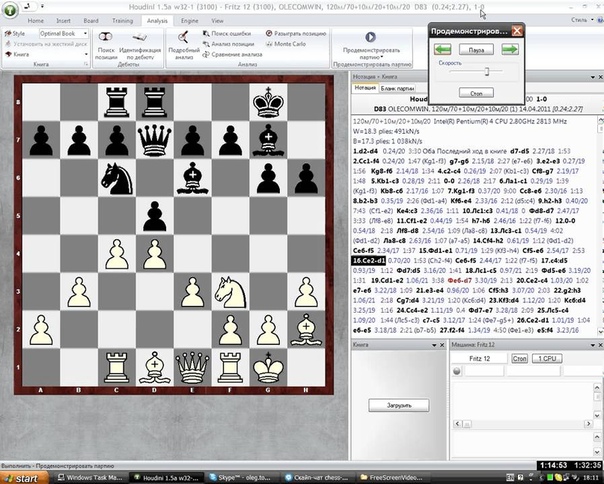Start Подробный анализ magnifier tool

coord(183,37)
